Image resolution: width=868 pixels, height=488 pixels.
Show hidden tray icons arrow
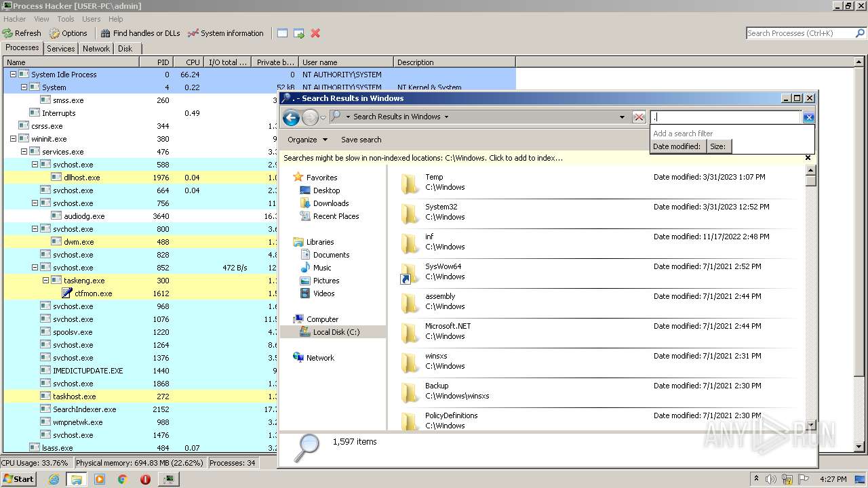(756, 479)
